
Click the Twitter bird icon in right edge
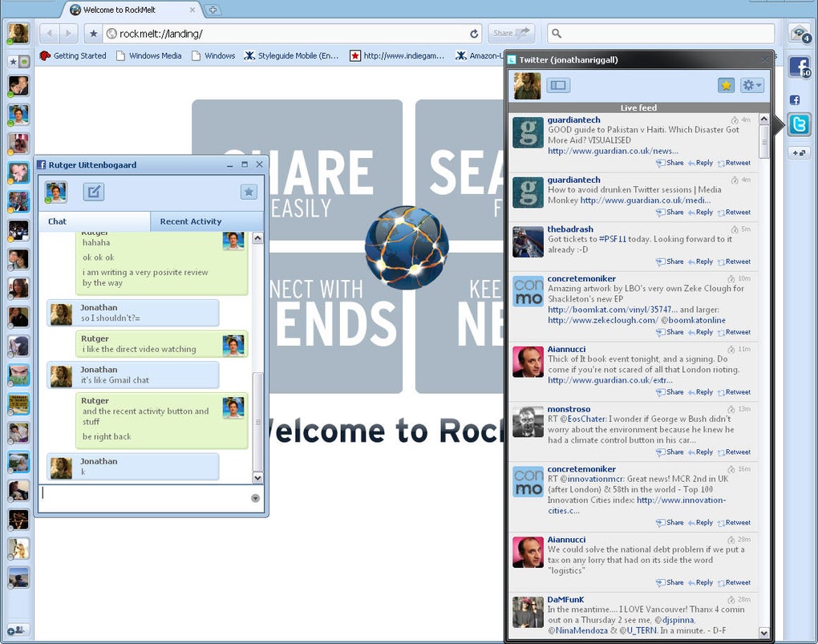[799, 125]
